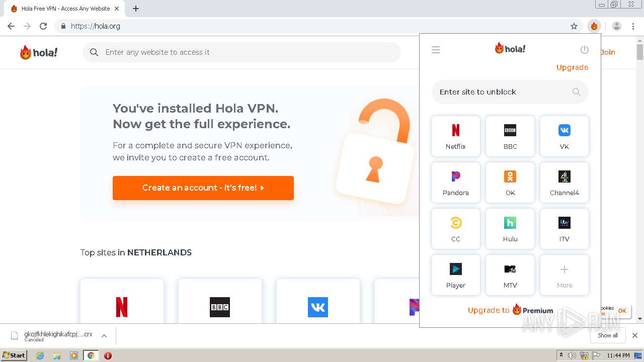Image resolution: width=644 pixels, height=362 pixels.
Task: Select the MTV tile in popup
Action: [510, 275]
